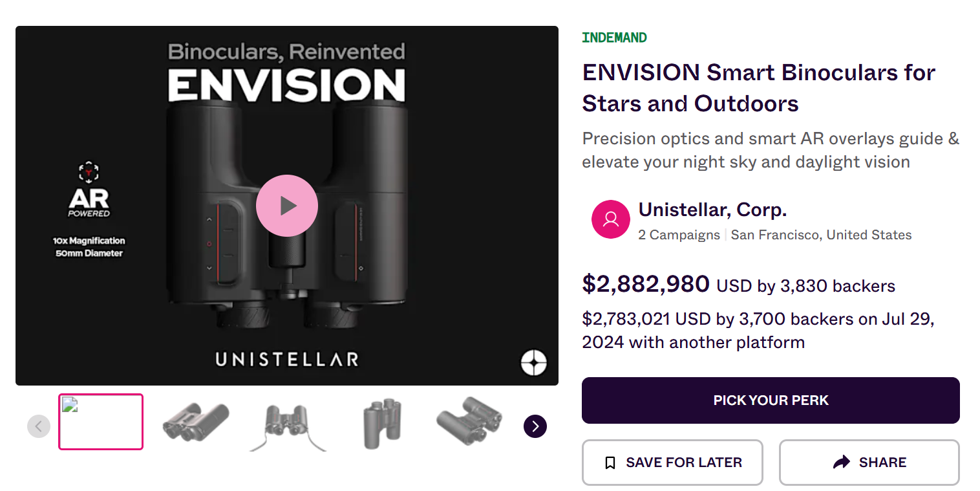This screenshot has width=980, height=491.
Task: Click the share arrow icon
Action: coord(842,463)
